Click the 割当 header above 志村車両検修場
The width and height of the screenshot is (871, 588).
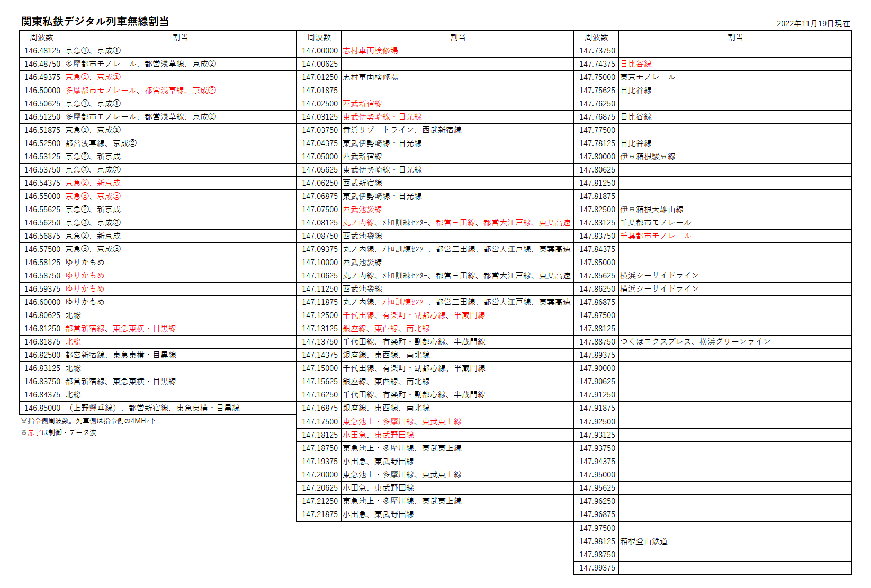click(x=457, y=38)
